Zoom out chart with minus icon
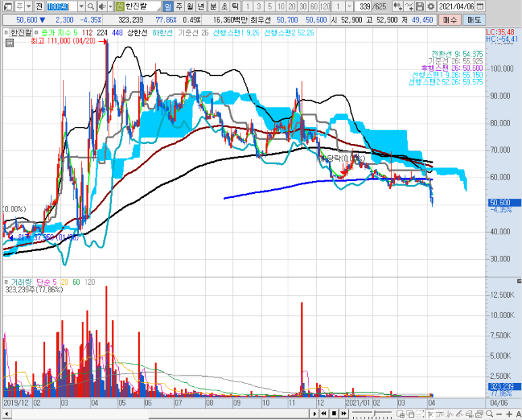Viewport: 522px width, 420px height. 499,414
